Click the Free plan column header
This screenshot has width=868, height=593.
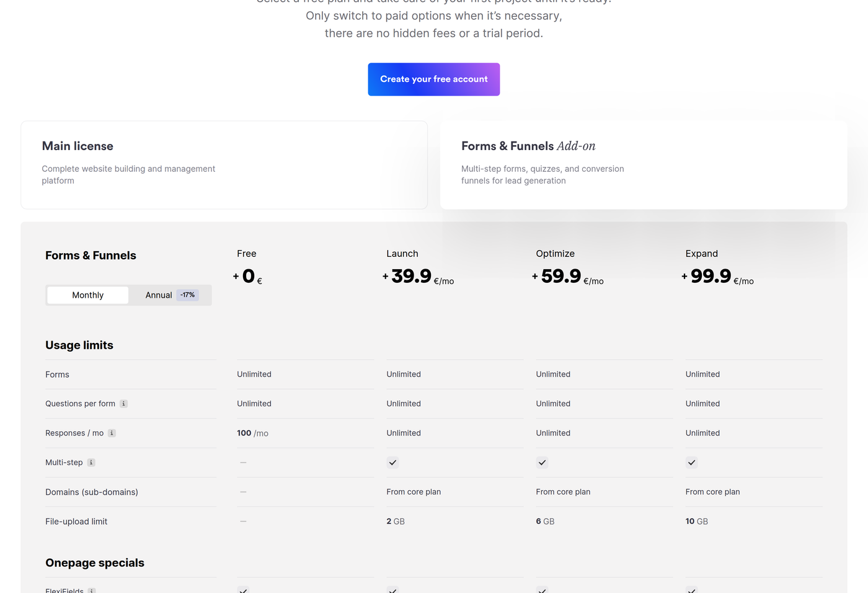(247, 254)
